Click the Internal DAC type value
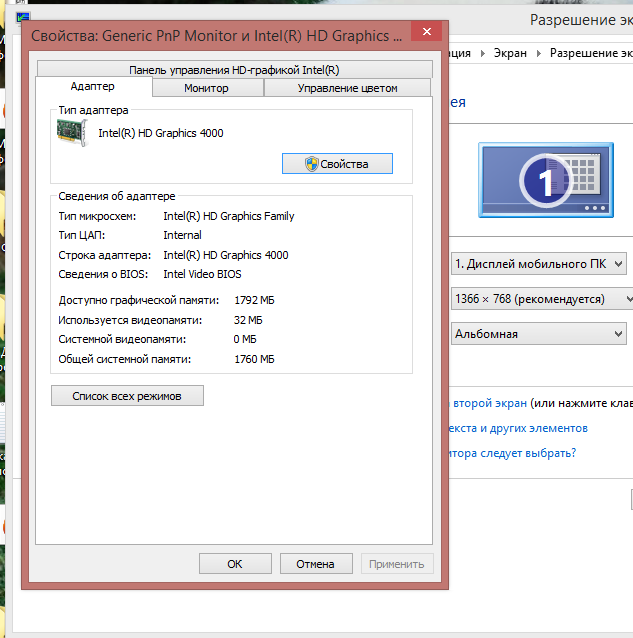This screenshot has height=638, width=633. coord(182,235)
